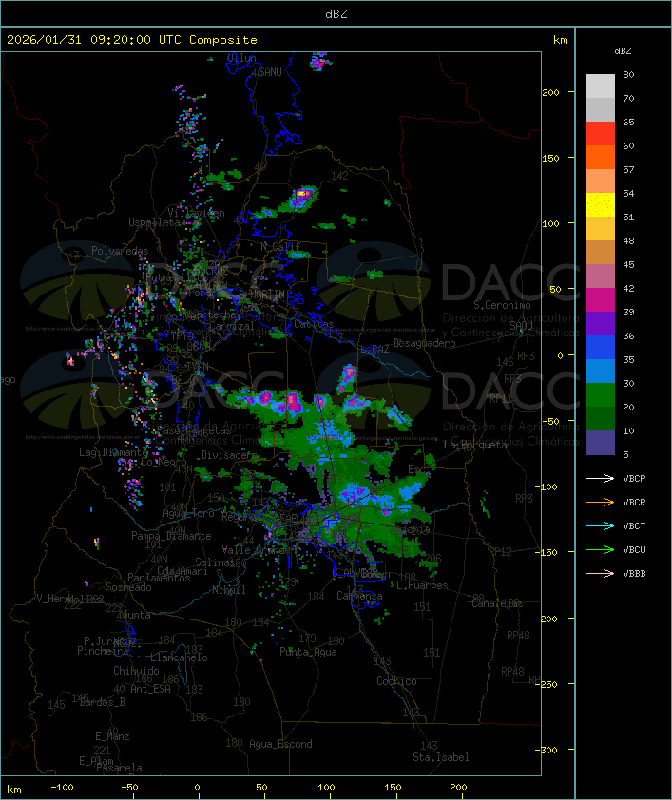Click the pink VBBB arrow icon
The image size is (672, 800).
600,573
